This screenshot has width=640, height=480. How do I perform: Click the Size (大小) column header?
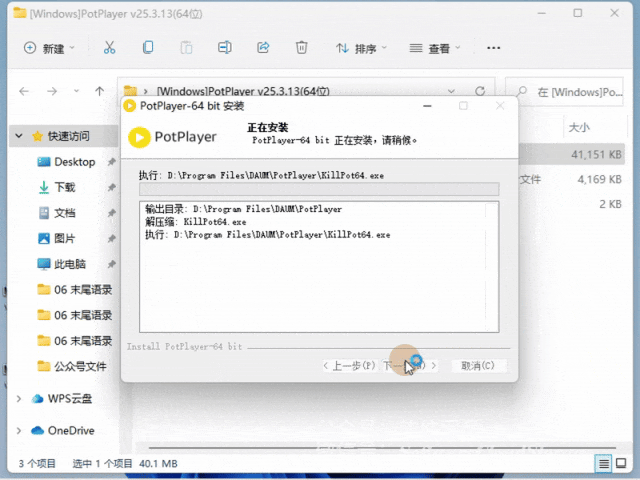click(579, 128)
